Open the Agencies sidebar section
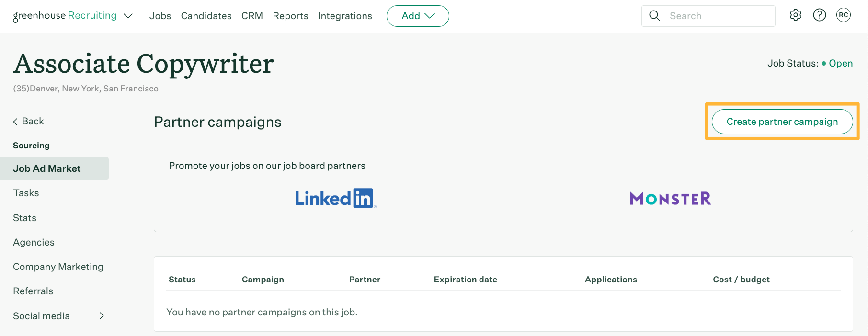The height and width of the screenshot is (336, 868). click(34, 242)
